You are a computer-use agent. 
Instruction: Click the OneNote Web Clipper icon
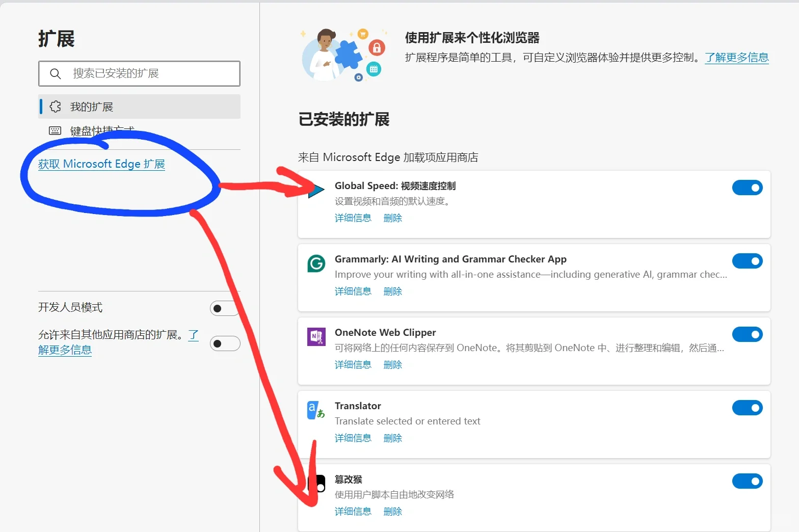[x=316, y=337]
